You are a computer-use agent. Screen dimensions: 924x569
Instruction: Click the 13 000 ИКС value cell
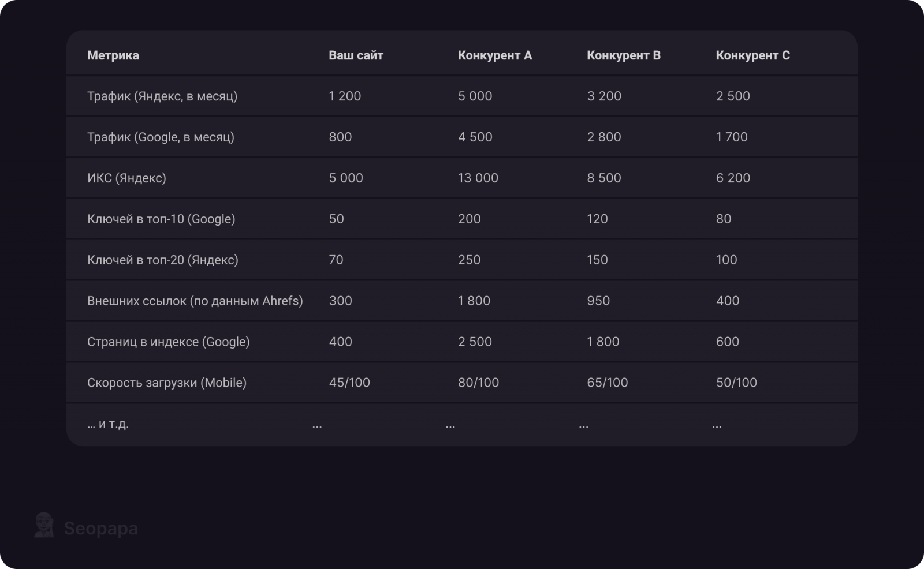[x=478, y=178]
